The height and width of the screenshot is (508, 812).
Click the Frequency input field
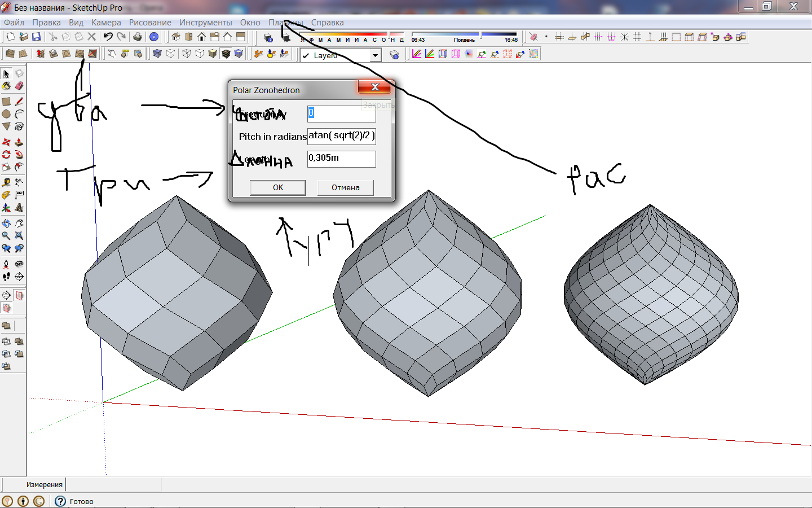click(x=342, y=113)
